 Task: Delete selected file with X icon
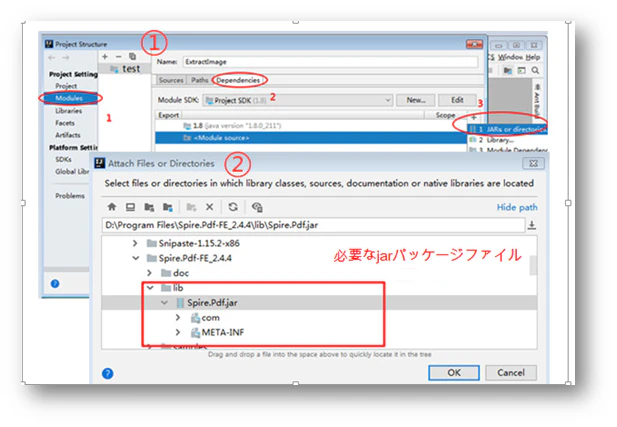tap(210, 207)
